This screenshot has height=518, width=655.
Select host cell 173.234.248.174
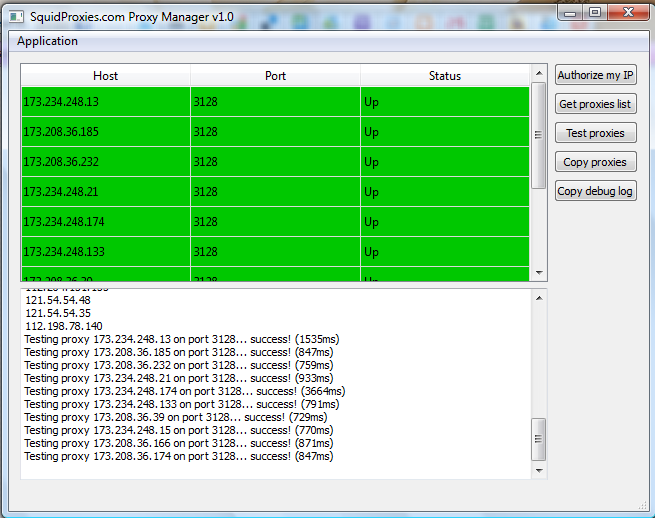point(106,222)
